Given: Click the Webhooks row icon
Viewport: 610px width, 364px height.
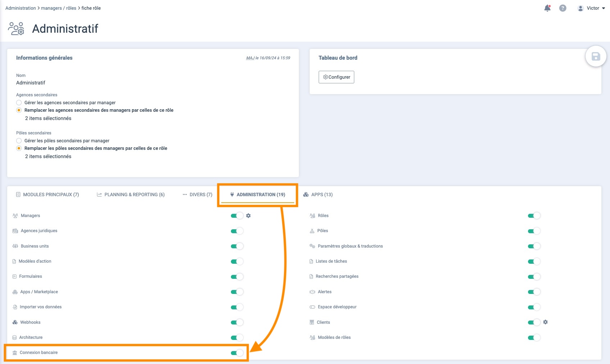Looking at the screenshot, I should pos(15,322).
